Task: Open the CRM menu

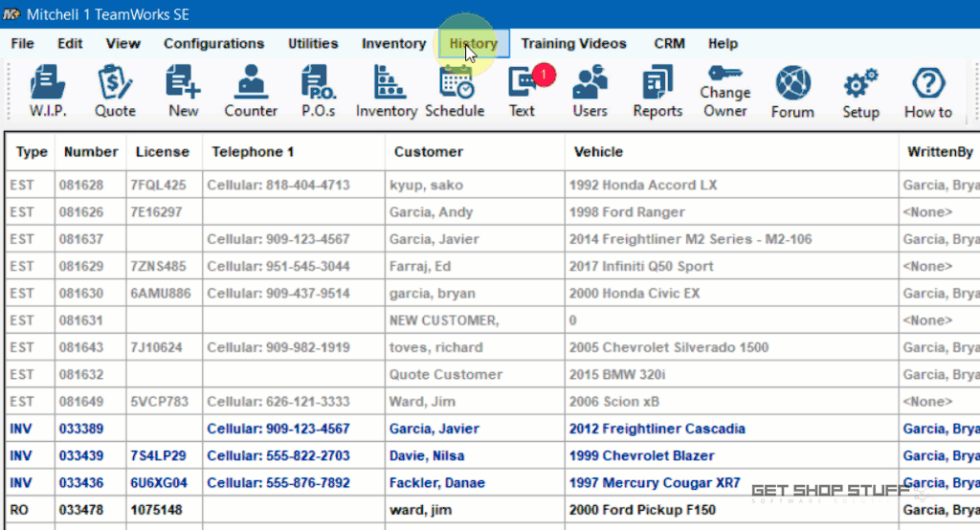Action: (x=669, y=43)
